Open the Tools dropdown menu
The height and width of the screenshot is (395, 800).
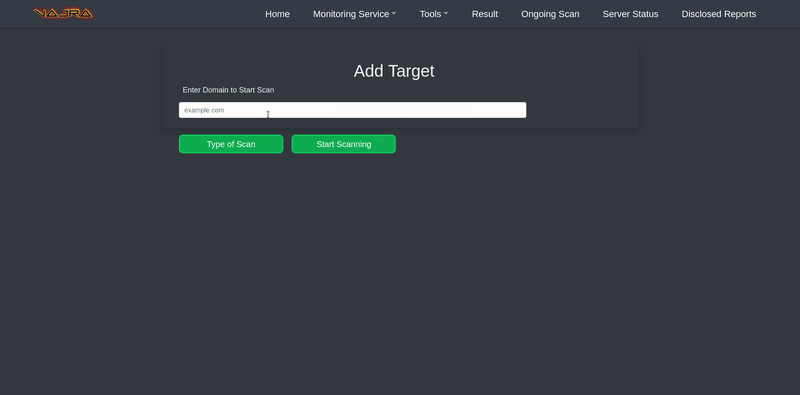[434, 14]
